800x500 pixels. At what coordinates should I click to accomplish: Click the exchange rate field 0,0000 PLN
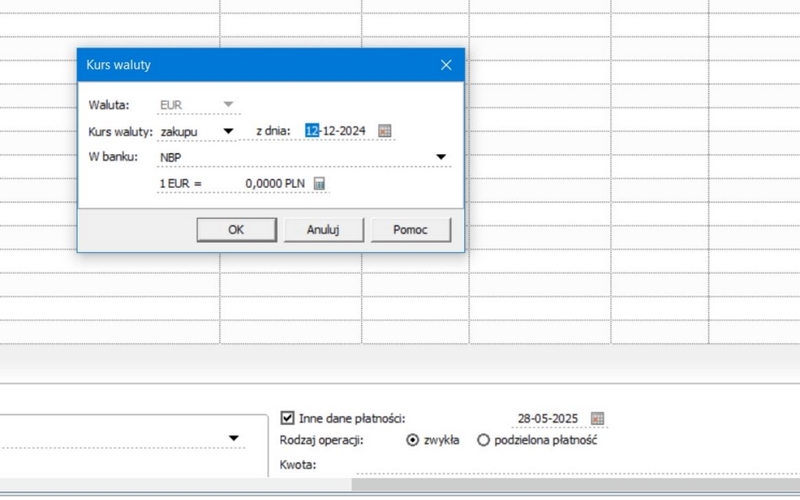click(x=274, y=184)
